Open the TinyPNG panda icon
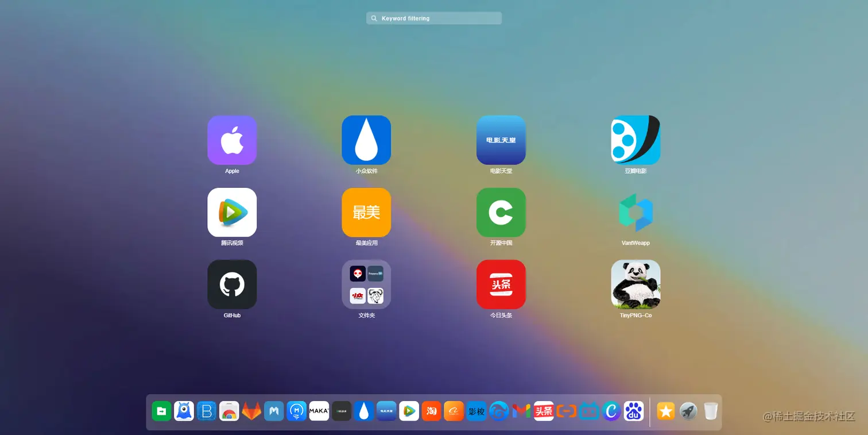This screenshot has height=435, width=868. (x=635, y=284)
